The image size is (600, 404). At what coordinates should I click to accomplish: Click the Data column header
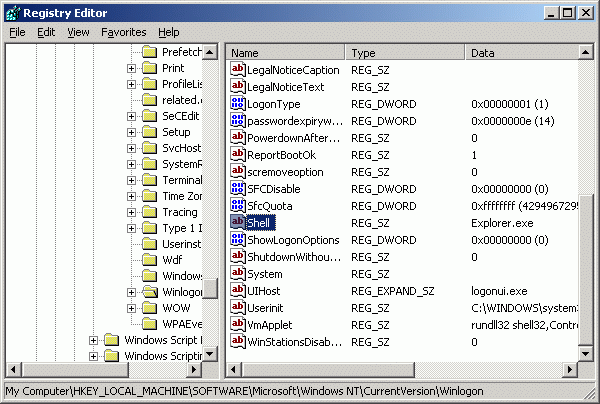click(521, 52)
